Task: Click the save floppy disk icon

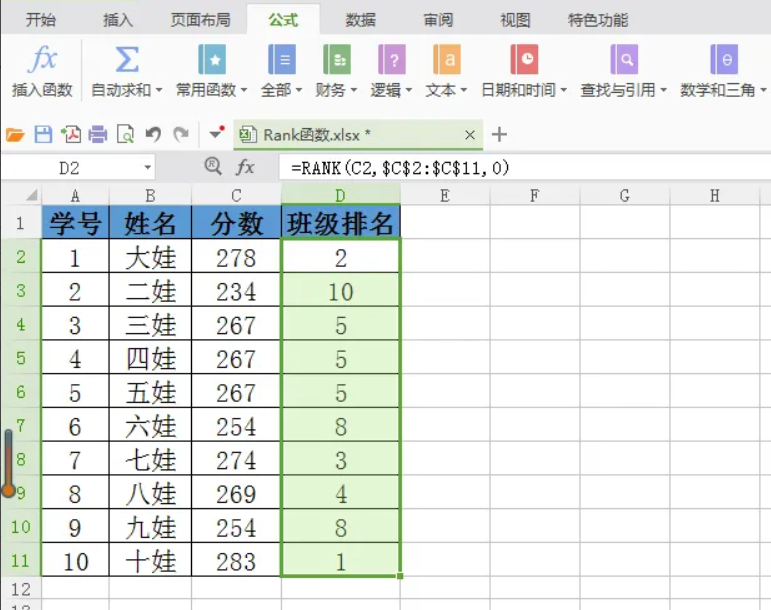Action: point(43,134)
